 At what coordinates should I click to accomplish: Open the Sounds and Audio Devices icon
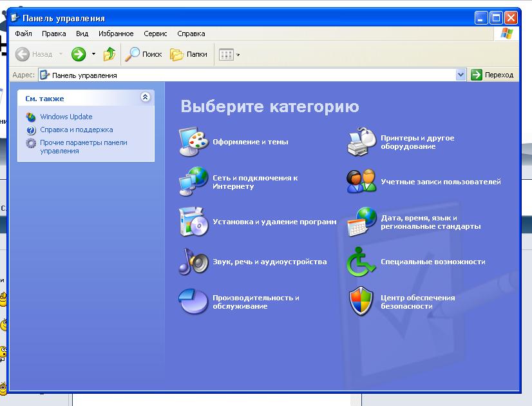(x=193, y=262)
